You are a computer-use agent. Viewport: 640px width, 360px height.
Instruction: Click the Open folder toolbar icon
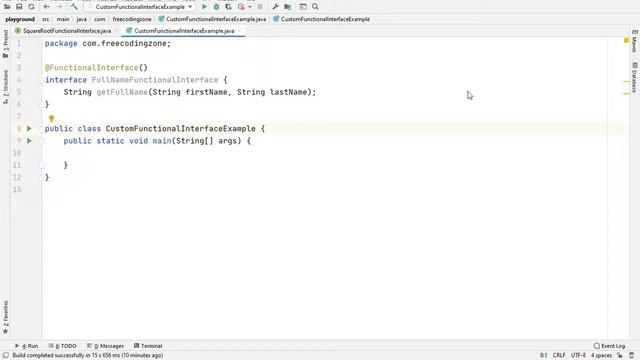point(7,7)
